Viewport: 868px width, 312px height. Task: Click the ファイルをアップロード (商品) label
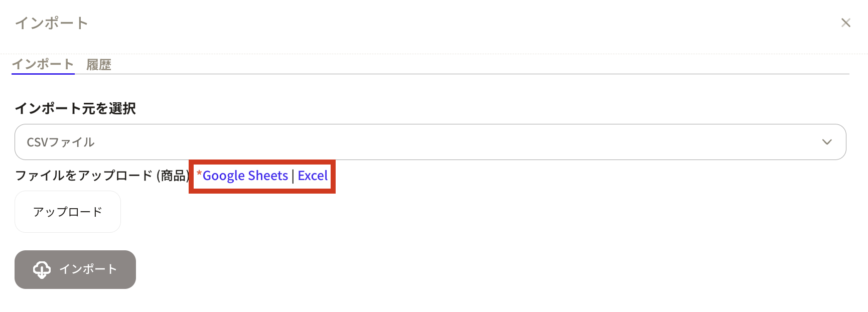tap(102, 176)
